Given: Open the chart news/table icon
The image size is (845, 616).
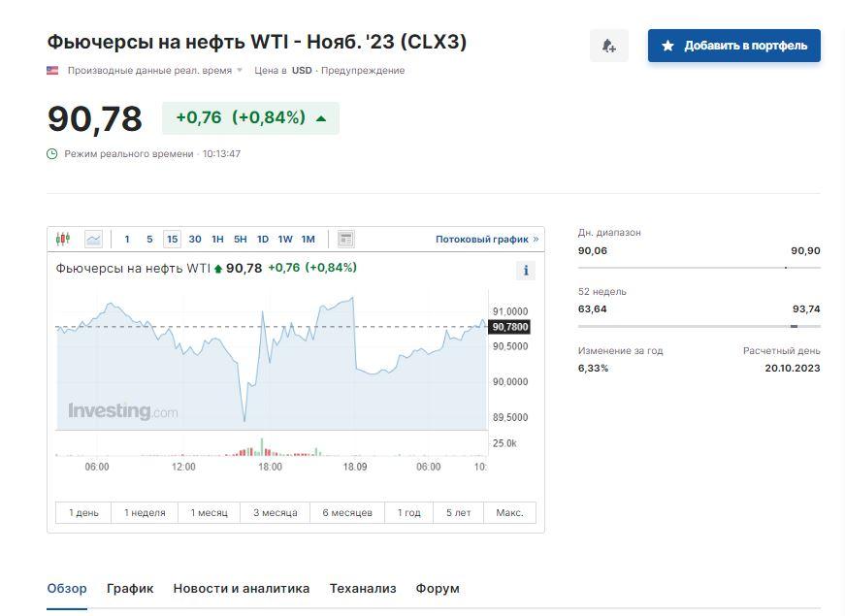Looking at the screenshot, I should (x=345, y=239).
